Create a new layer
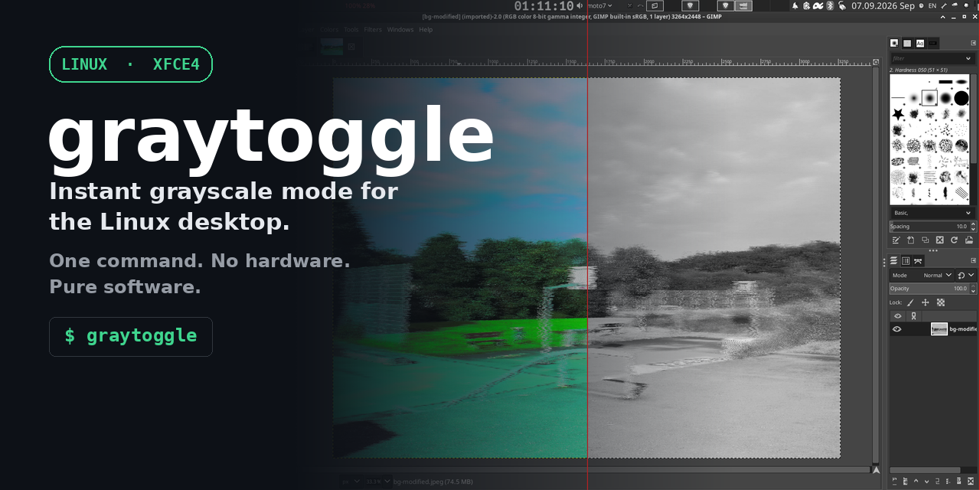This screenshot has width=980, height=490. click(894, 482)
